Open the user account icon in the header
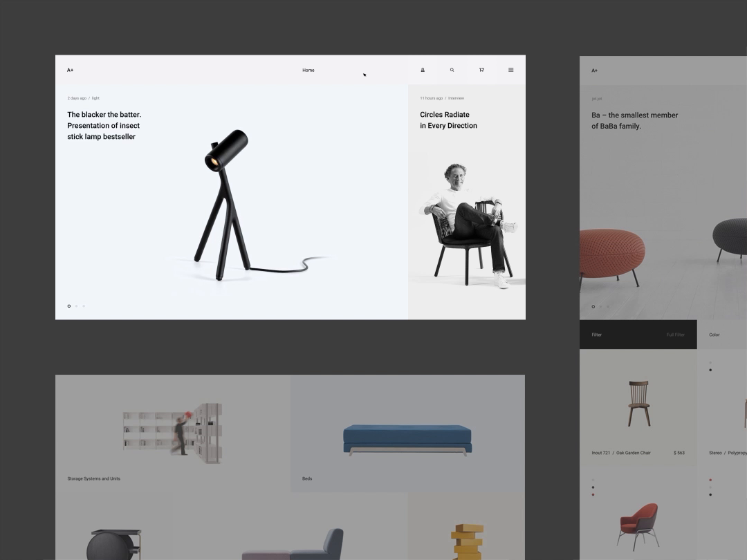 coord(422,70)
